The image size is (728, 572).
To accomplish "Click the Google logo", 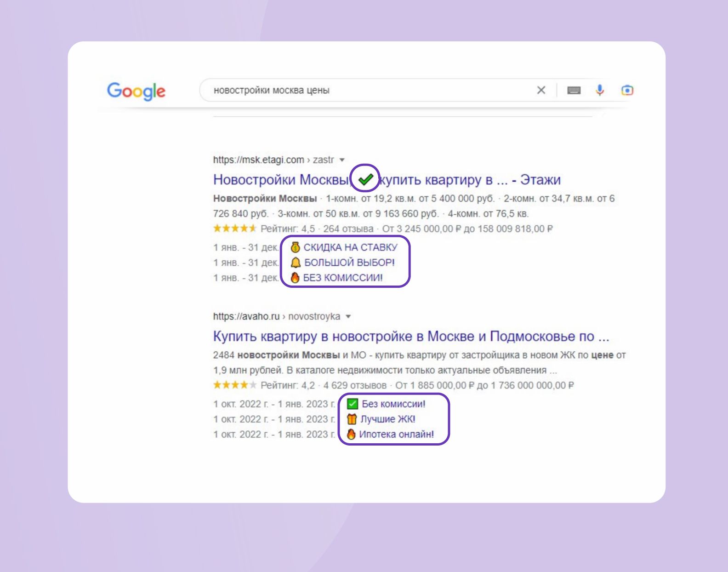I will (136, 91).
